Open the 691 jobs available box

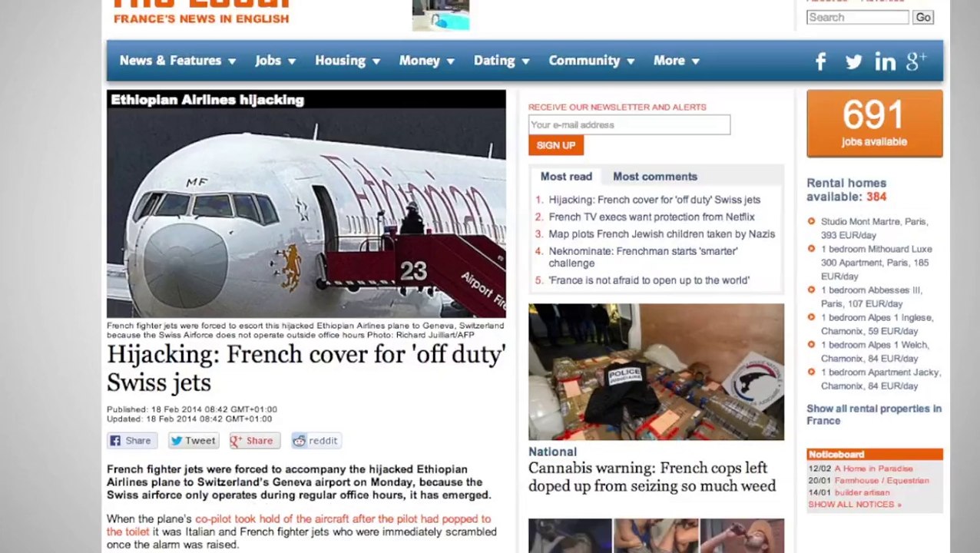click(x=874, y=124)
